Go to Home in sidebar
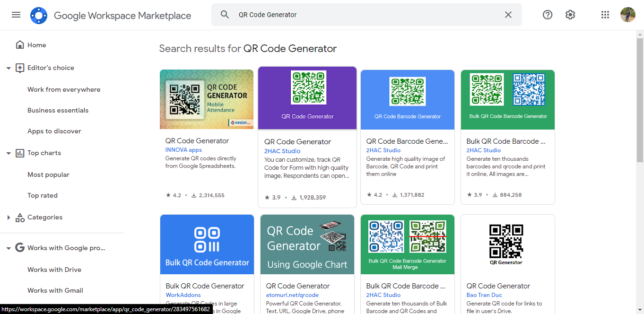 point(37,45)
